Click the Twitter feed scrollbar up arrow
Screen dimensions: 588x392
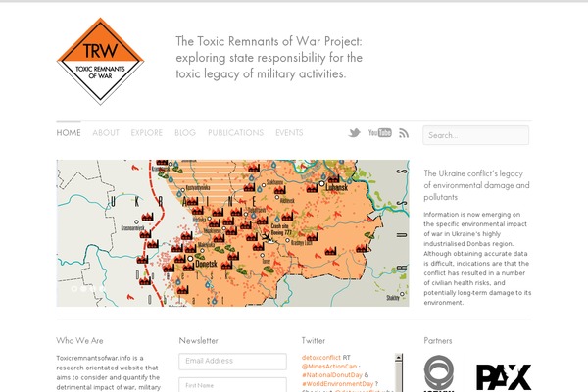point(399,358)
